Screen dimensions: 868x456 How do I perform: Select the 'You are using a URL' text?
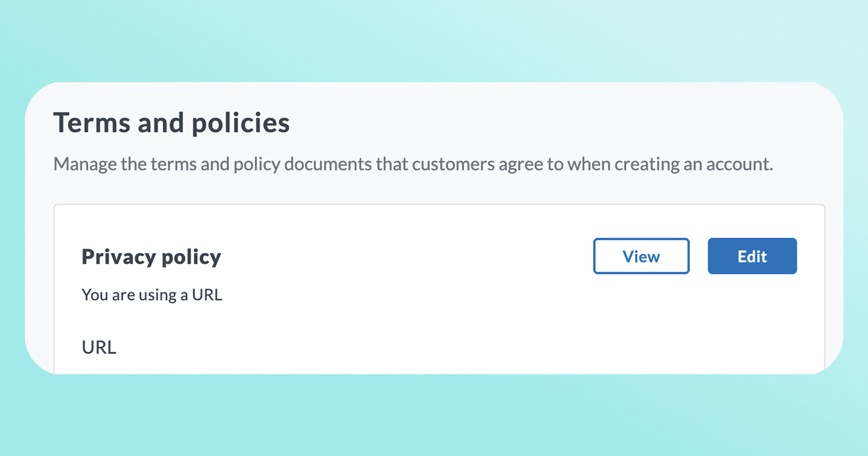[152, 294]
